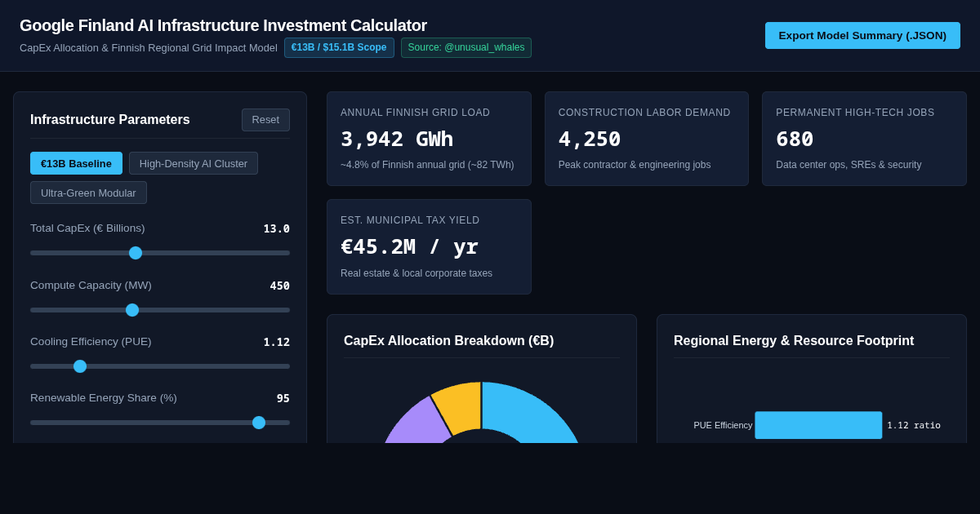Click the Cooling Efficiency PUE slider handle
980x514 pixels.
(x=80, y=366)
